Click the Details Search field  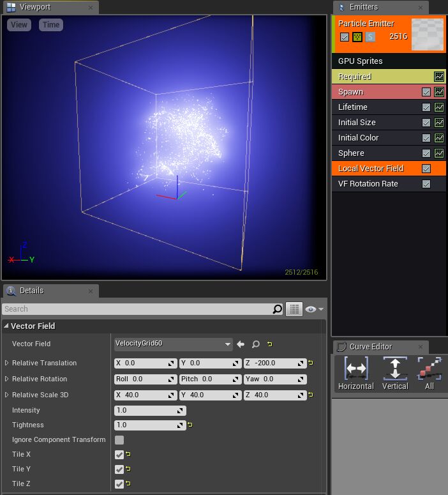137,309
